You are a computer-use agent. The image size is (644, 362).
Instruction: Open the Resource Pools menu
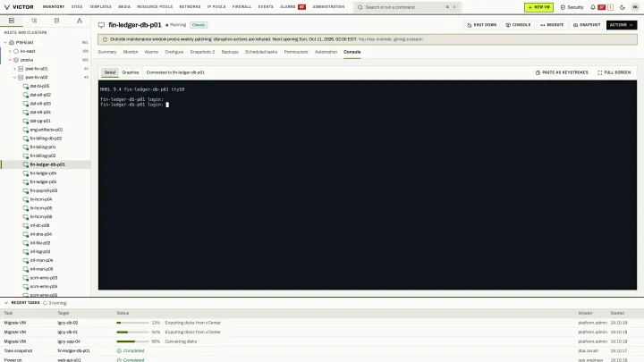pyautogui.click(x=155, y=7)
